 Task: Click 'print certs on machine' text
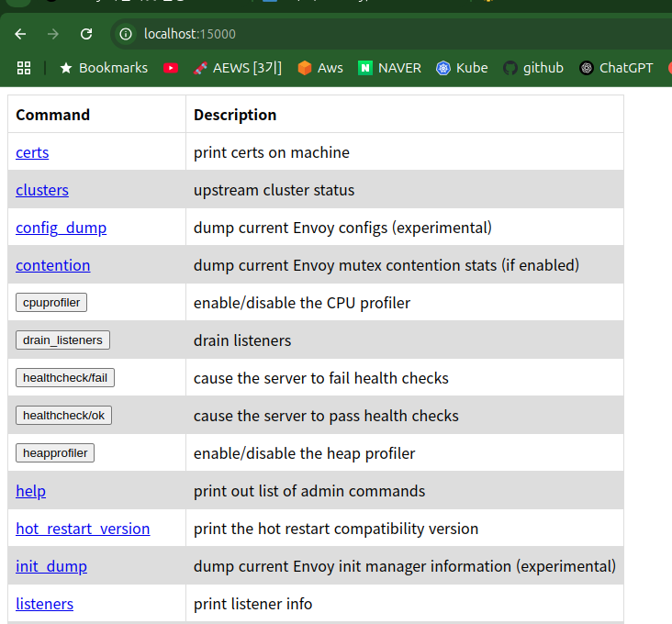coord(272,152)
